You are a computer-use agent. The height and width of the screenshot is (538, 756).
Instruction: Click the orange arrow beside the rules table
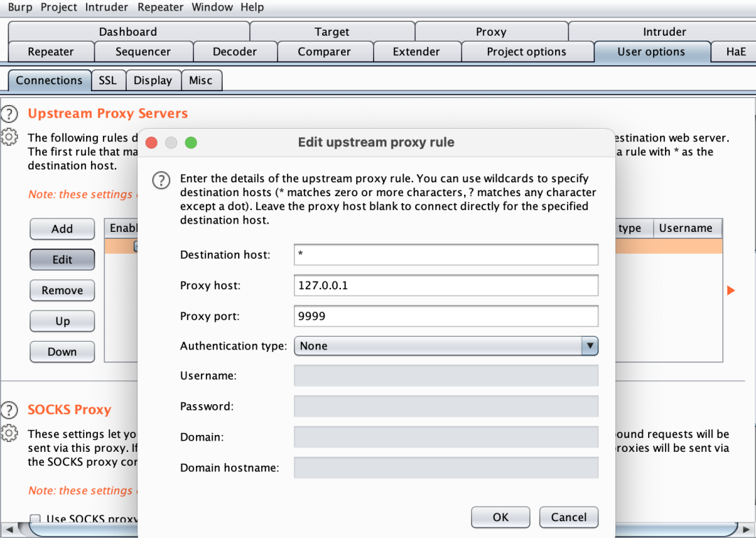pos(731,290)
